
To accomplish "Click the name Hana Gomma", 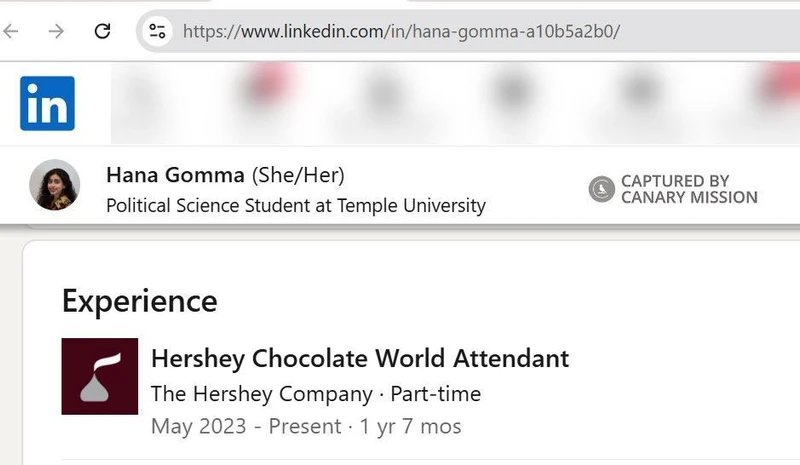I will (175, 176).
